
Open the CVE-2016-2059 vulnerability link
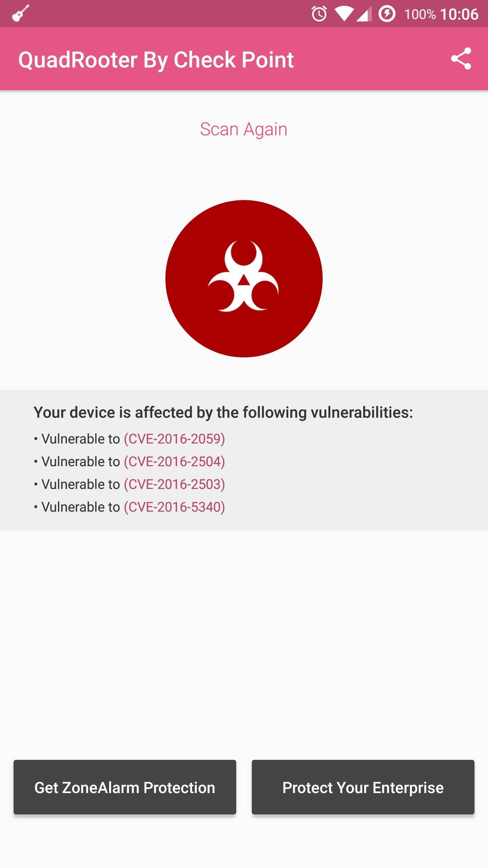coord(175,439)
